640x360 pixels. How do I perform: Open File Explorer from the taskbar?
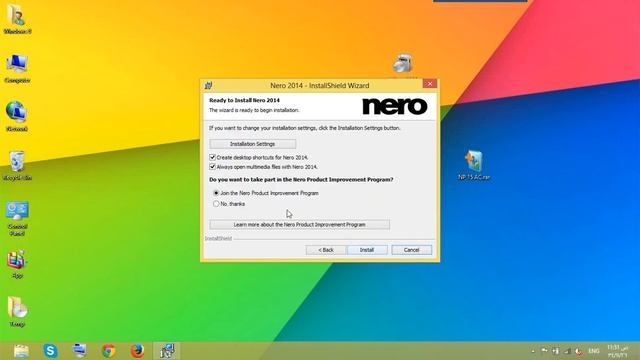[21, 351]
